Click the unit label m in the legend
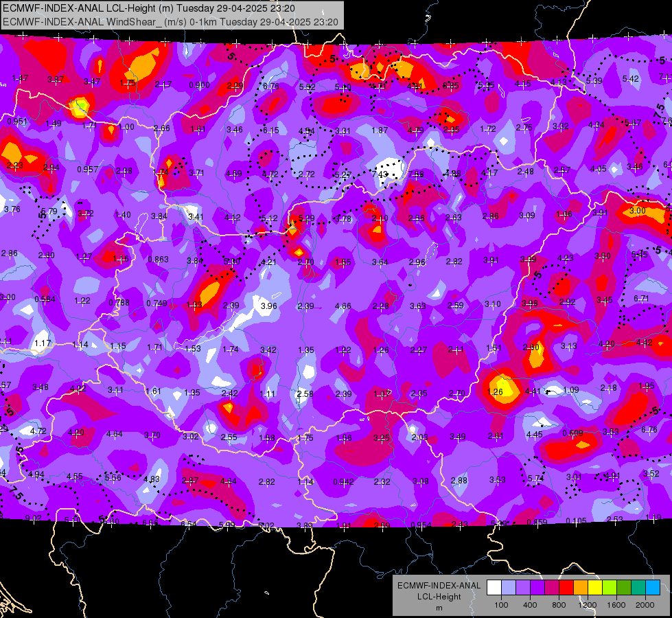Viewport: 672px width, 618px height. pyautogui.click(x=439, y=608)
